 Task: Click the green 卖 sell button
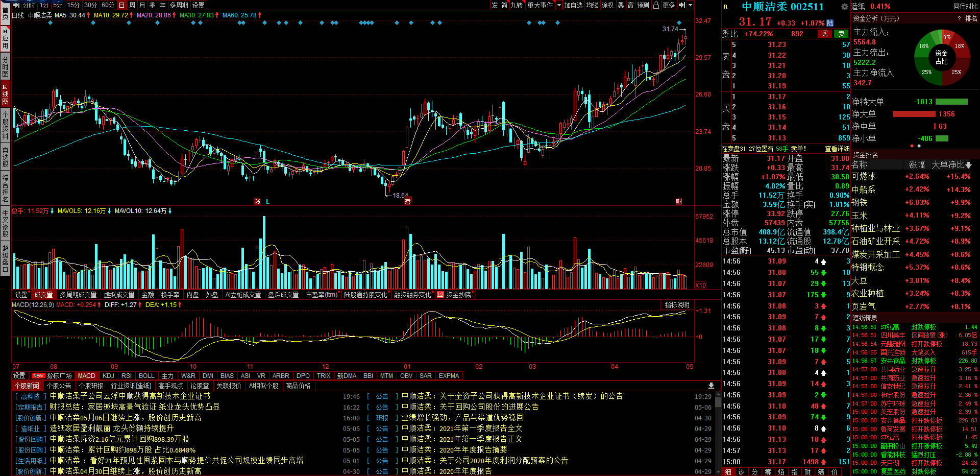point(841,34)
